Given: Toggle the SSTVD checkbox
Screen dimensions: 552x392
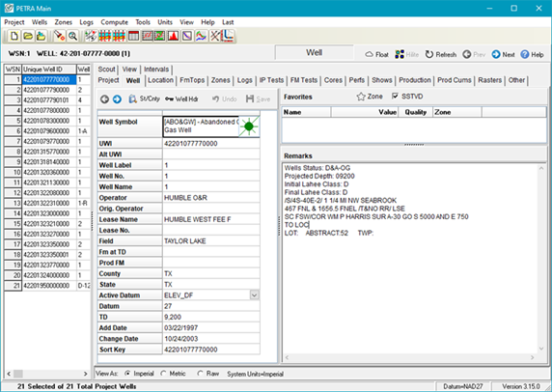Looking at the screenshot, I should (395, 97).
